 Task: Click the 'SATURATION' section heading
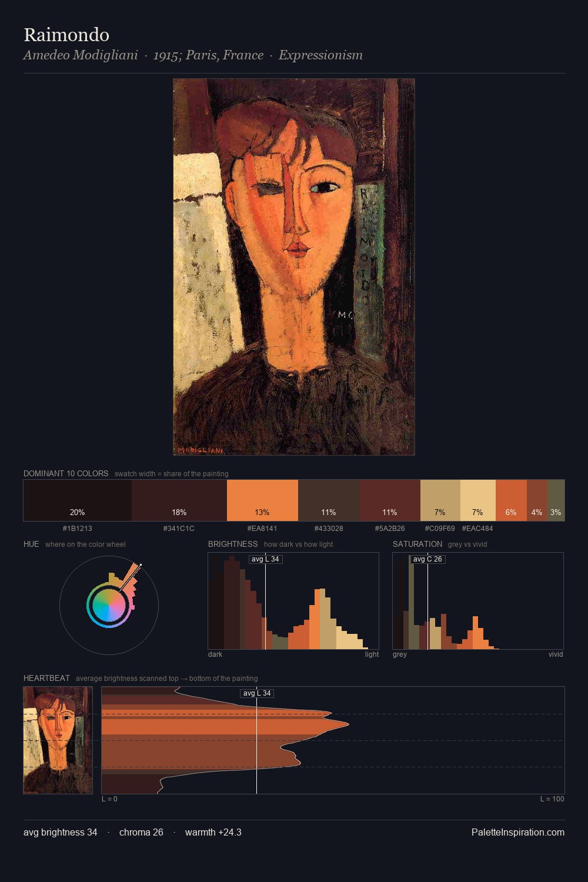click(x=417, y=544)
